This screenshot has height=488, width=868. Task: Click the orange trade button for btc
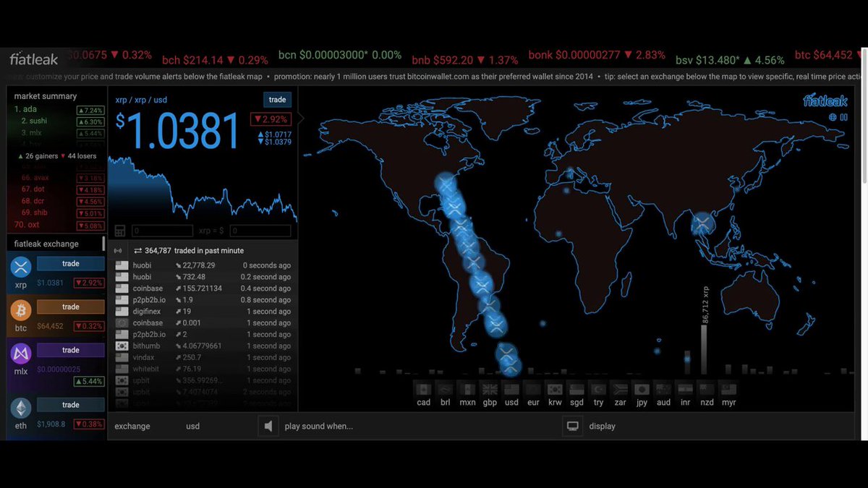71,307
